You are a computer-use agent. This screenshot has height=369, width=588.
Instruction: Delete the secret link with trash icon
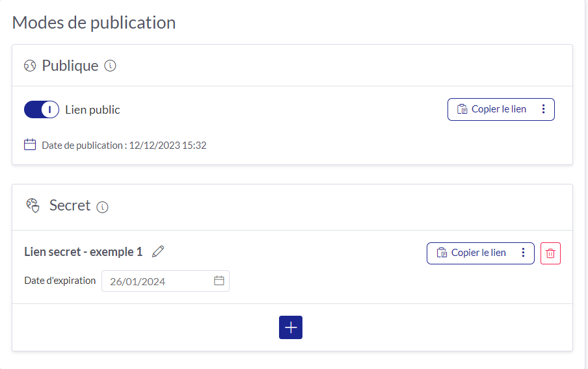click(550, 253)
